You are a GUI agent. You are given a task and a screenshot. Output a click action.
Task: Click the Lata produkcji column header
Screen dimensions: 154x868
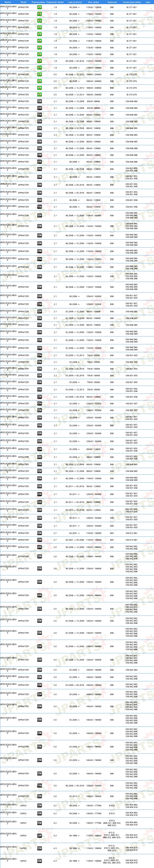[75, 2]
